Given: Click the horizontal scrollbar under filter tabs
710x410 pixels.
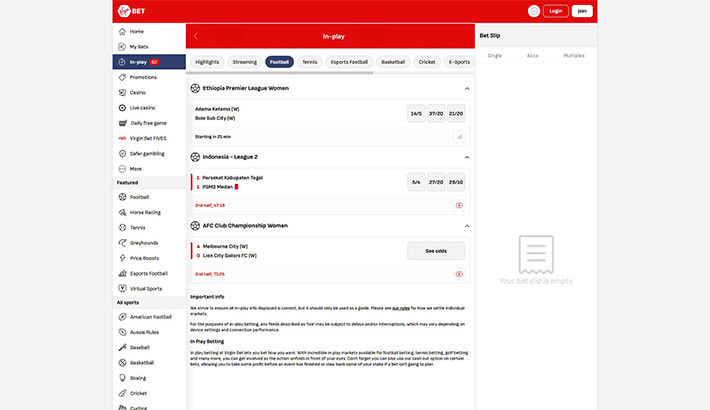Looking at the screenshot, I should (279, 72).
